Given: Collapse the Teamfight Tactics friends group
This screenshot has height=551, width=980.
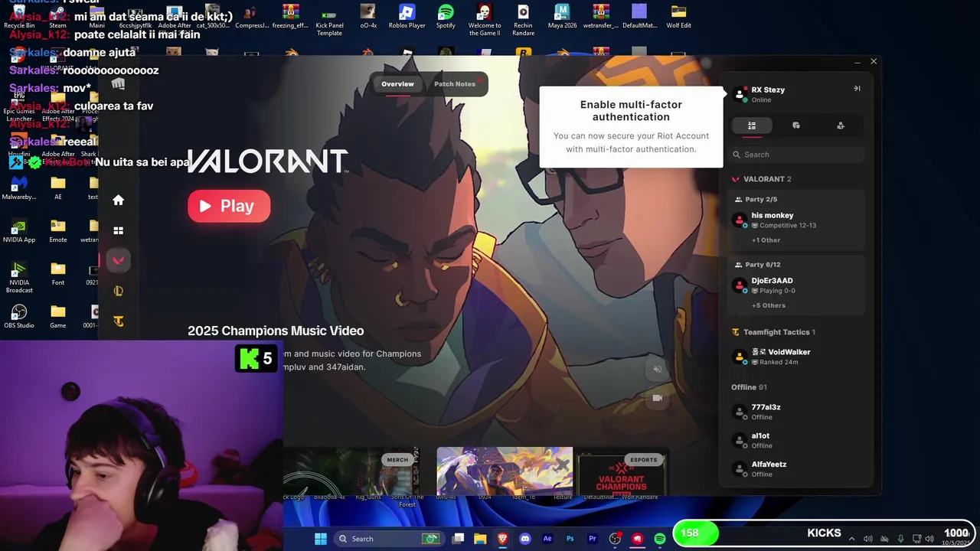Looking at the screenshot, I should (x=773, y=332).
